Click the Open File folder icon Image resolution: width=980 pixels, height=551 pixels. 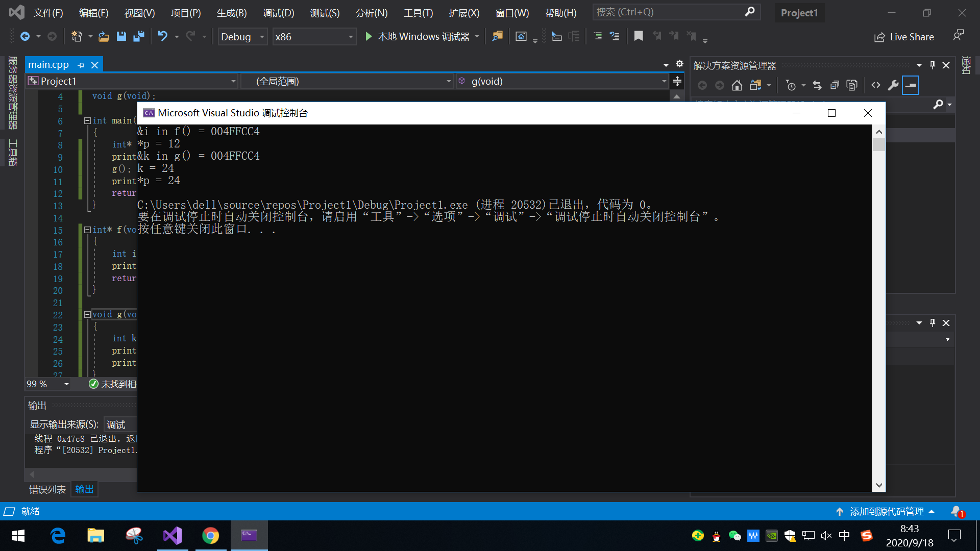tap(104, 37)
